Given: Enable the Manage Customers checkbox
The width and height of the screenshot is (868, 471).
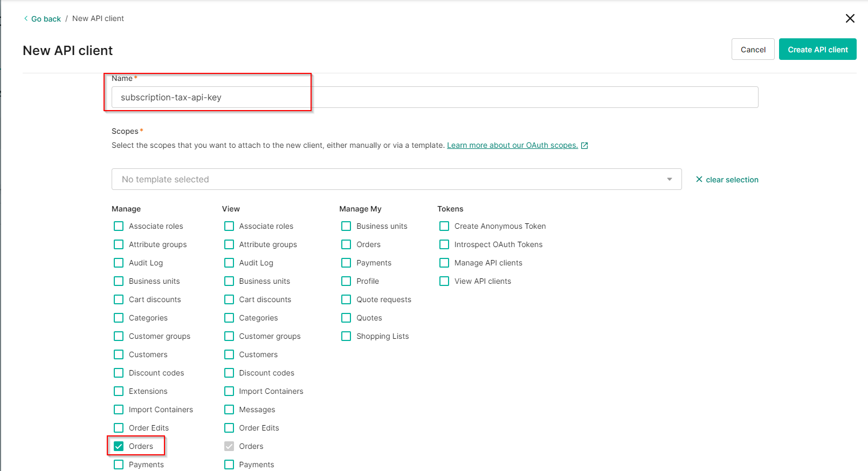Looking at the screenshot, I should tap(119, 354).
